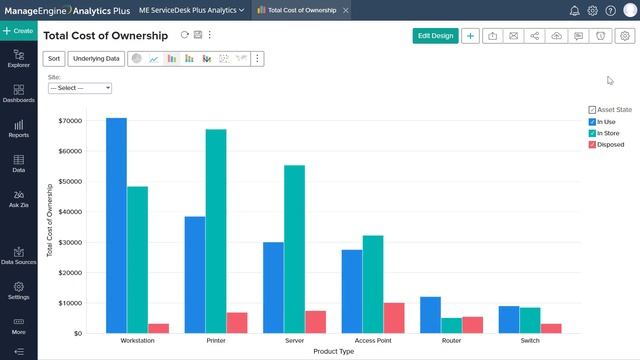Open more options beside report title
This screenshot has width=640, height=360.
210,35
